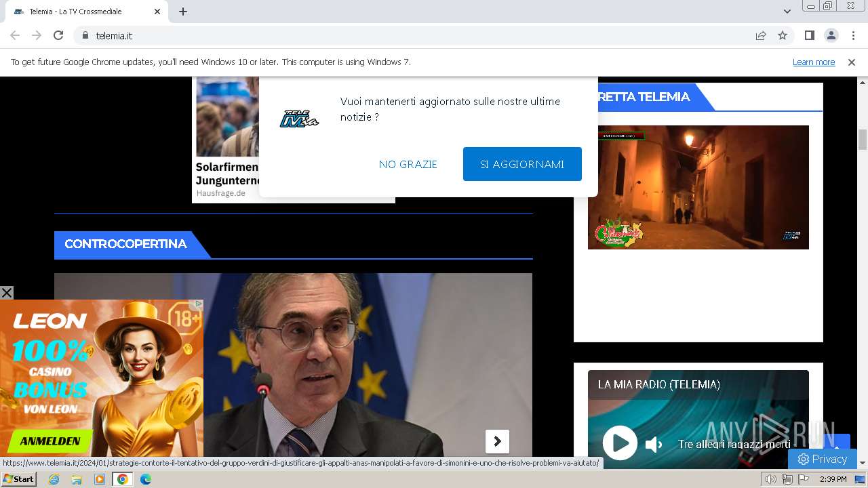Play La Mia Radio stream
Viewport: 868px width, 488px height.
[x=620, y=443]
